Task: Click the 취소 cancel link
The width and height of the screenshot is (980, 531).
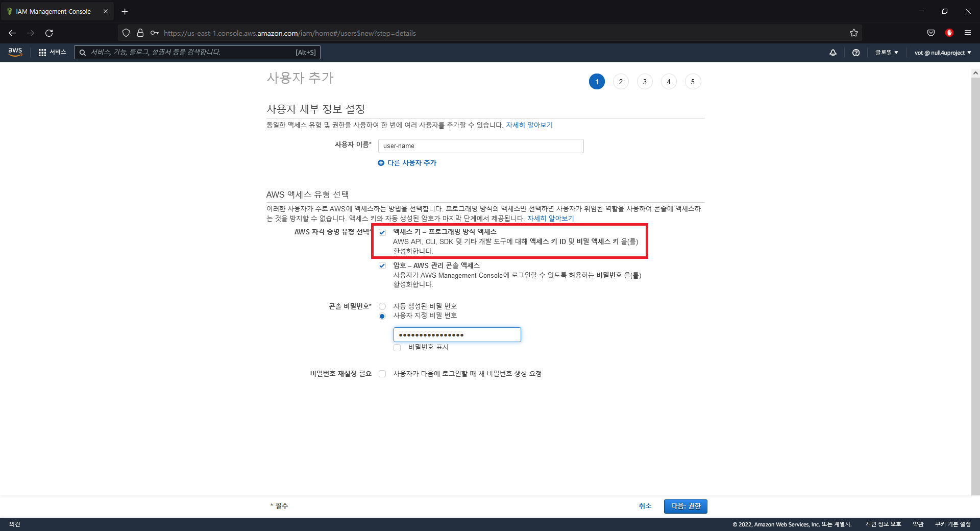Action: pyautogui.click(x=645, y=506)
